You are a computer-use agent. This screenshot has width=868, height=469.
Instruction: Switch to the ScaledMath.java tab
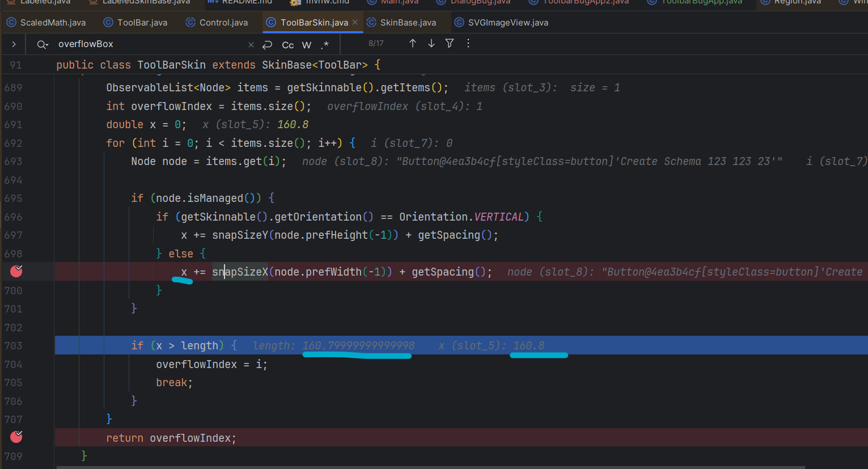pyautogui.click(x=46, y=23)
